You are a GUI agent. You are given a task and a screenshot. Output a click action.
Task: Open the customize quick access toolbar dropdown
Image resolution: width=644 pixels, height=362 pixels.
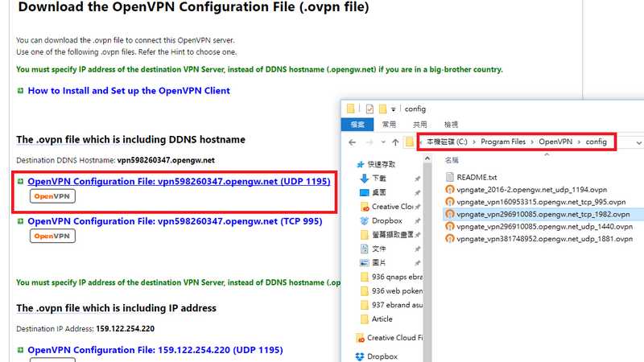[x=393, y=109]
